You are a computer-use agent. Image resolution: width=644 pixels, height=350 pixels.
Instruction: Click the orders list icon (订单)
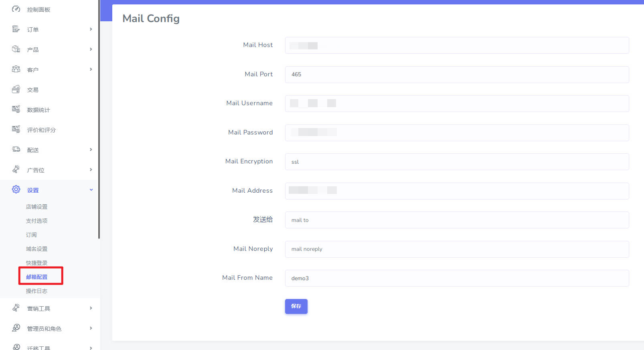tap(16, 29)
